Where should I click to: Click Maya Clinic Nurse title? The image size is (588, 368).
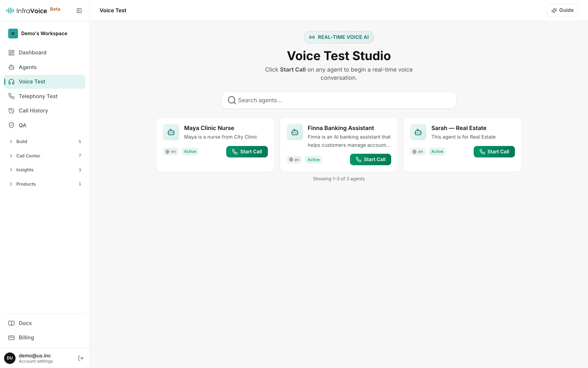(x=209, y=128)
